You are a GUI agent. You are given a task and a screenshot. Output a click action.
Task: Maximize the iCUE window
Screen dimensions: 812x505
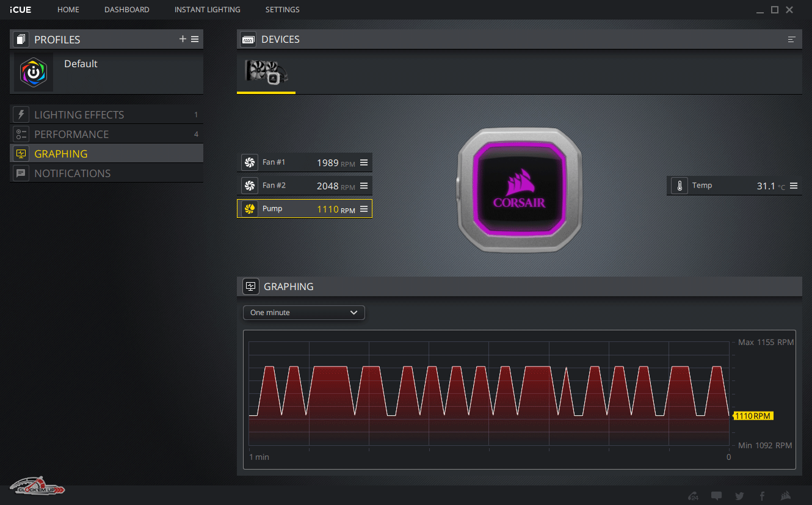point(775,10)
